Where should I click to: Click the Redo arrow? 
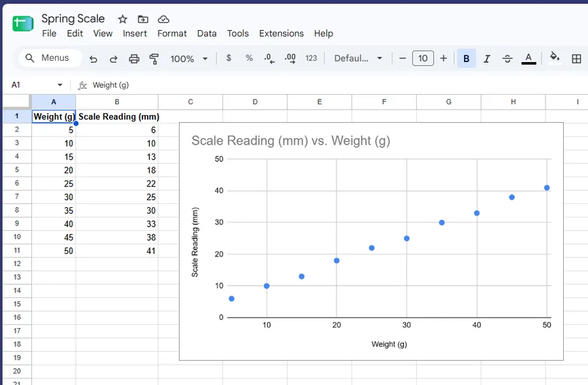click(x=113, y=59)
